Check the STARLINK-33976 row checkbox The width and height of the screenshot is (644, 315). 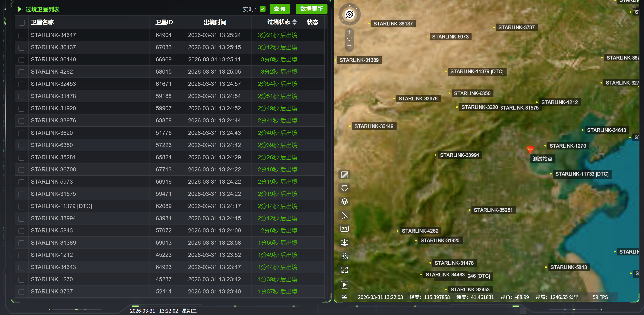[x=22, y=121]
